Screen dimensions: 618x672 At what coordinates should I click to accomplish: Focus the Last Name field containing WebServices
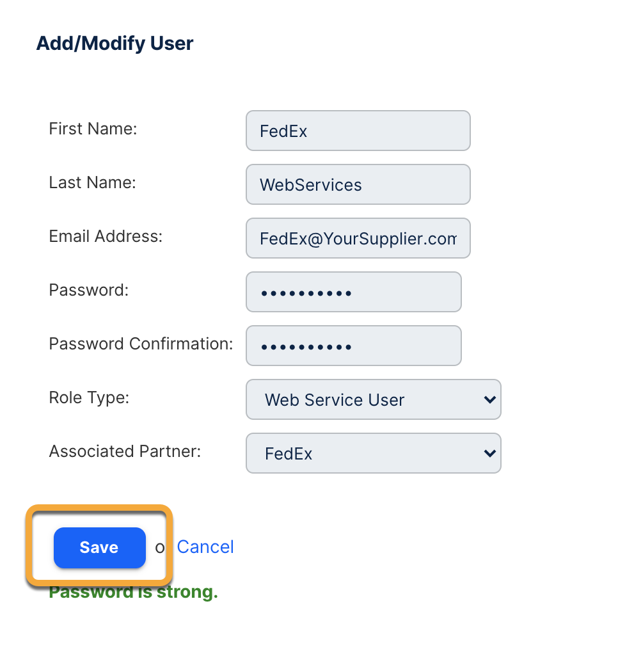tap(358, 185)
